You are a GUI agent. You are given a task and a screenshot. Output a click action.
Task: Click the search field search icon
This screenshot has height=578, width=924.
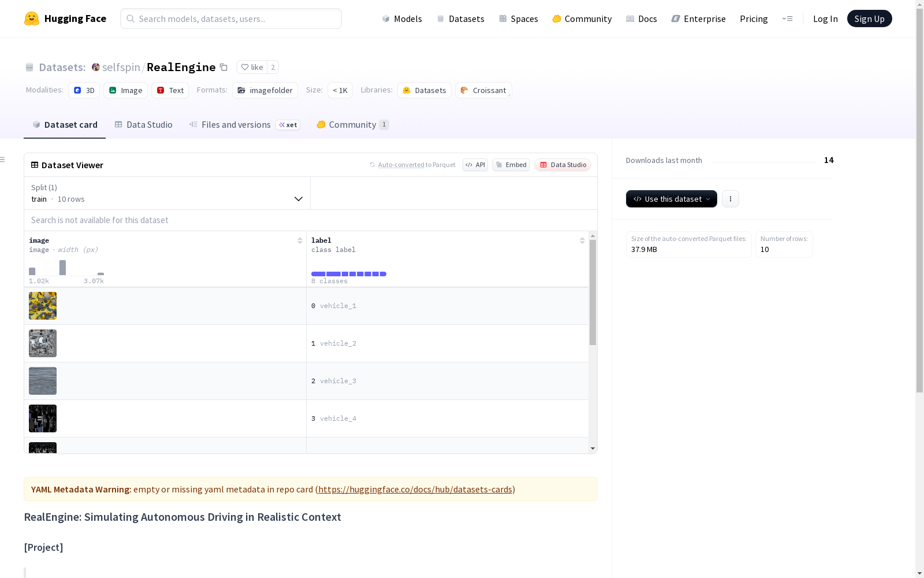coord(131,18)
